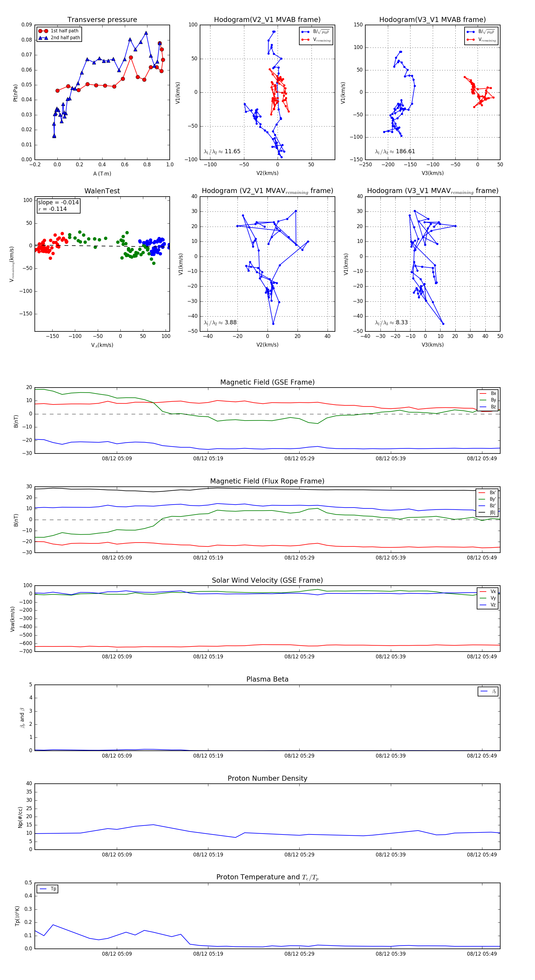Click the 'Hodogram (V2_V1 MVAV remaining frame)' title
This screenshot has height=980, width=535.
267,191
